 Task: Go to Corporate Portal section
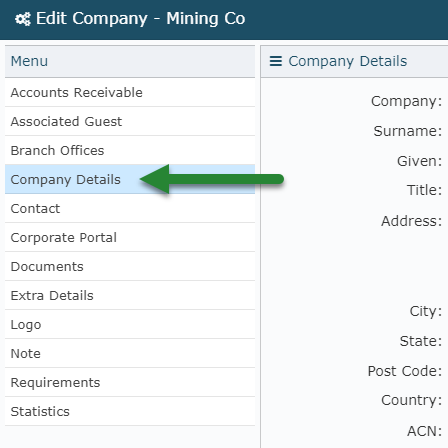tap(130, 237)
